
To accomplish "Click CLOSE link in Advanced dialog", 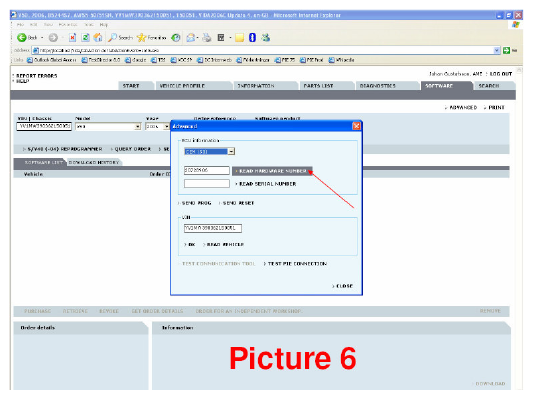I will tap(343, 286).
